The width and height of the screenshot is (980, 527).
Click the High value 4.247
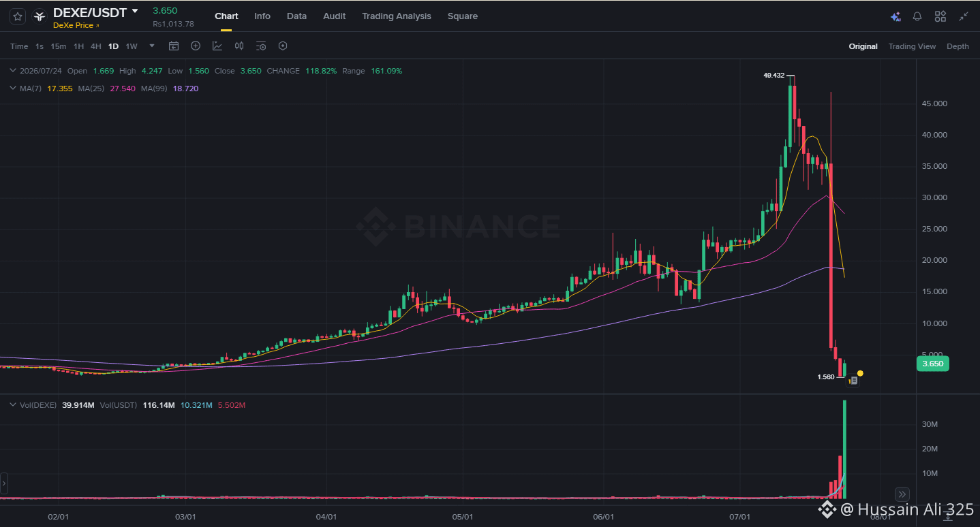click(151, 71)
